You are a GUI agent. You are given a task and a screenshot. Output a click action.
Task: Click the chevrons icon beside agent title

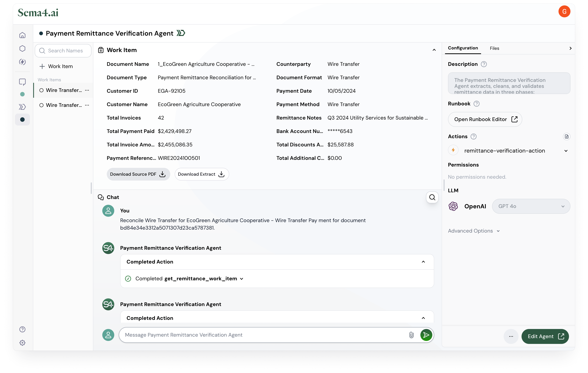tap(181, 33)
